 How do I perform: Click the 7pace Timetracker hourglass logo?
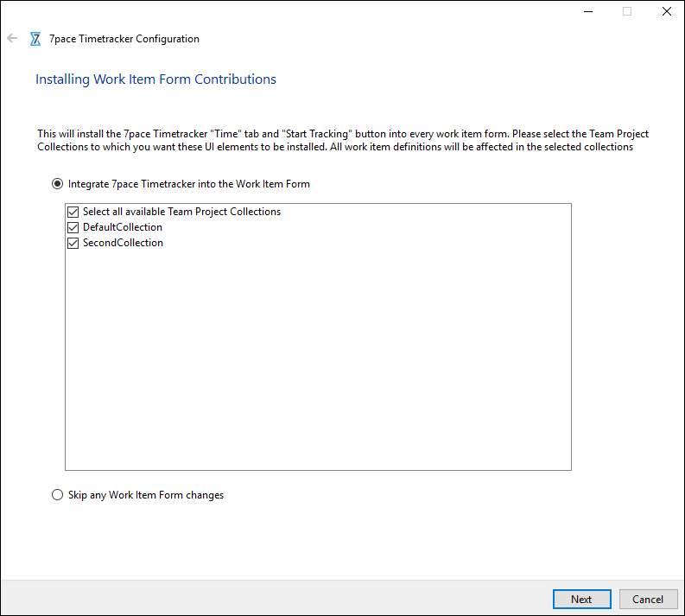click(35, 39)
